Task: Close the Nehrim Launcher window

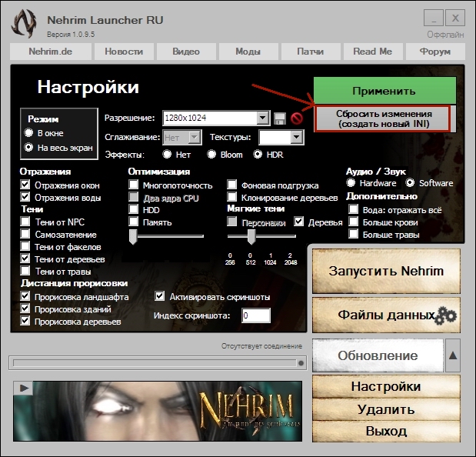Action: pos(455,18)
